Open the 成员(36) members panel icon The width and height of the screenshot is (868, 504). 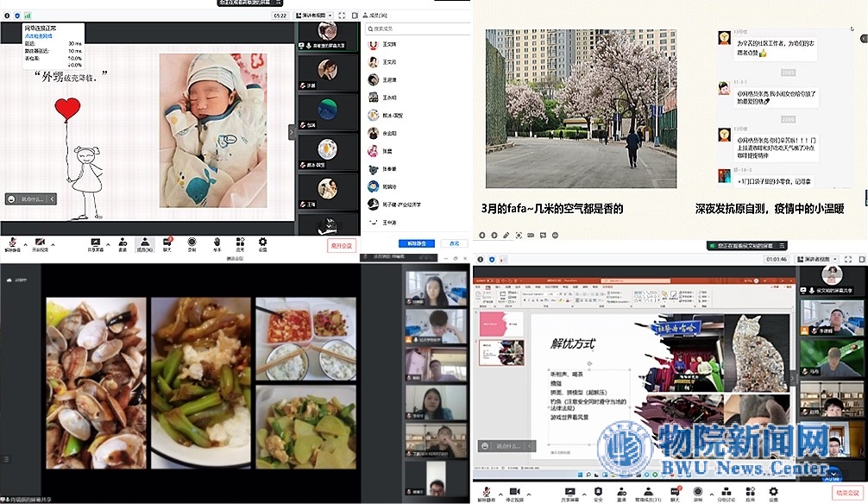point(145,243)
